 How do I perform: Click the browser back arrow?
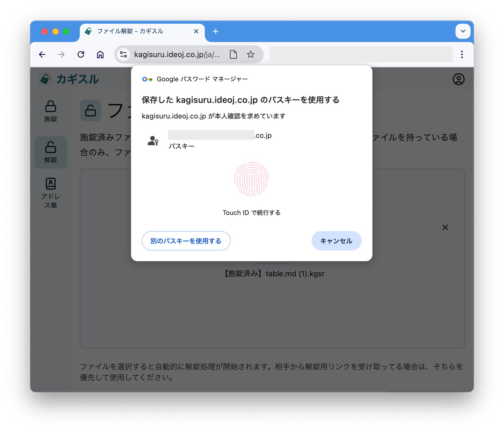(x=42, y=54)
